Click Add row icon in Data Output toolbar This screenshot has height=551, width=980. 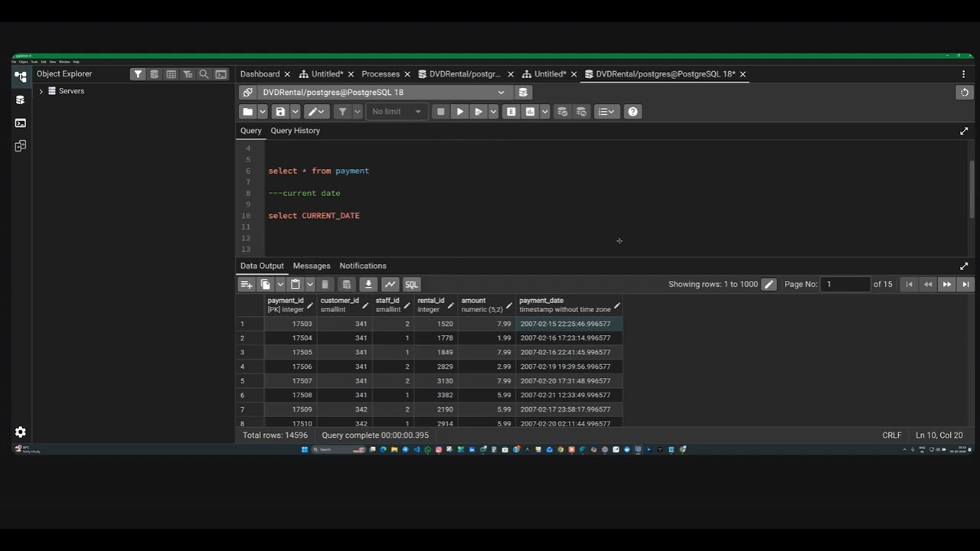tap(247, 285)
